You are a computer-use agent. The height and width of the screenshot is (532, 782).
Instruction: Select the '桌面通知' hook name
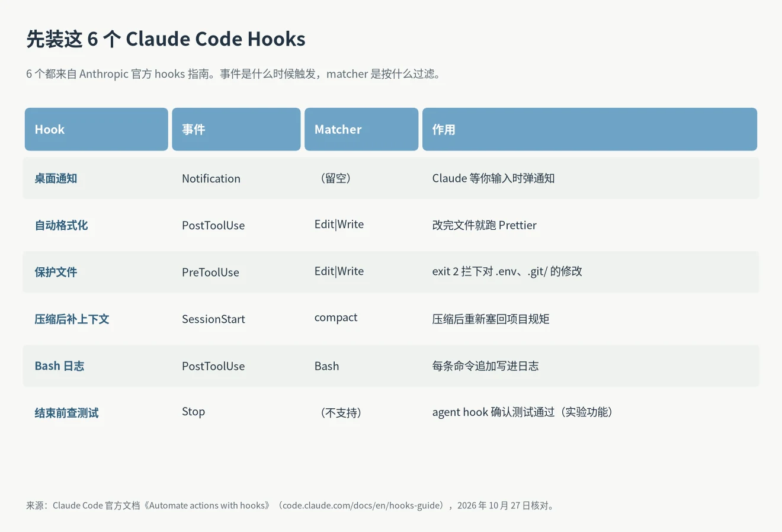click(56, 178)
